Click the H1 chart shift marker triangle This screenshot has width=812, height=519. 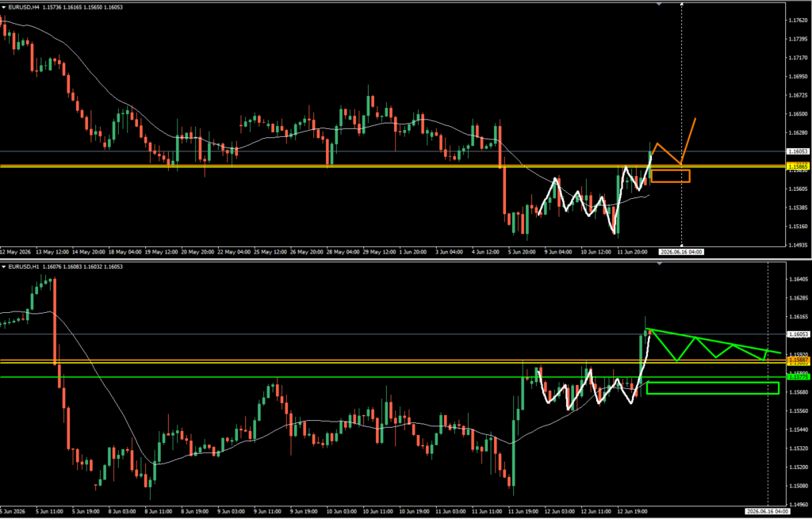pyautogui.click(x=659, y=264)
